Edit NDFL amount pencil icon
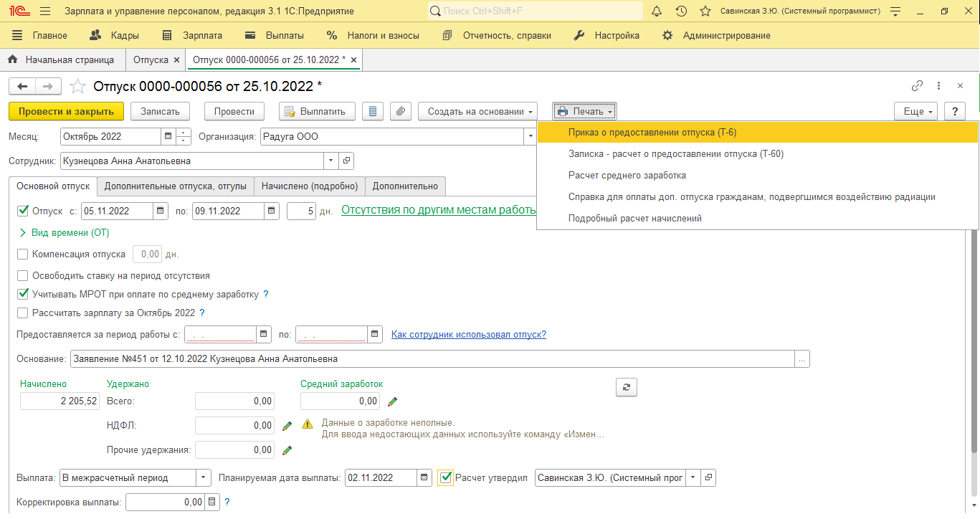Image resolution: width=980 pixels, height=519 pixels. [287, 426]
